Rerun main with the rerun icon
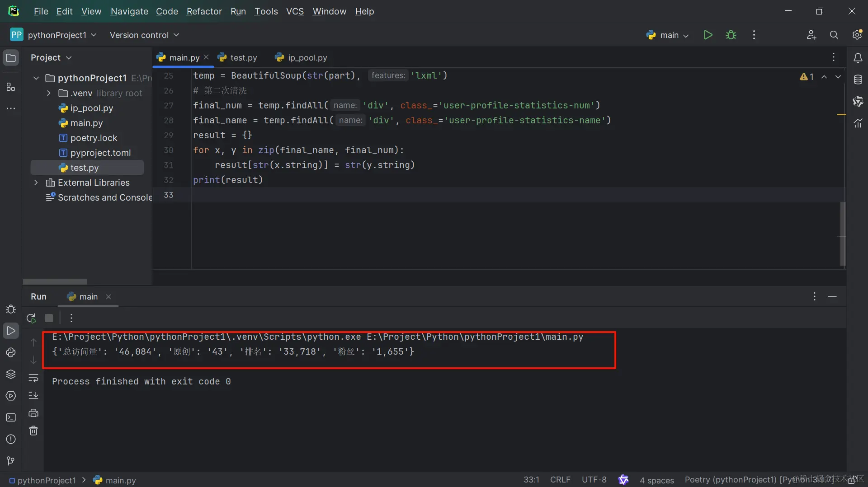 tap(31, 318)
